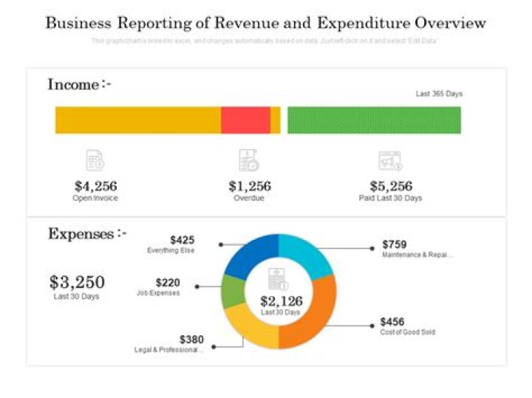The image size is (532, 398).
Task: Select the red Overdue bar segment
Action: tap(245, 120)
